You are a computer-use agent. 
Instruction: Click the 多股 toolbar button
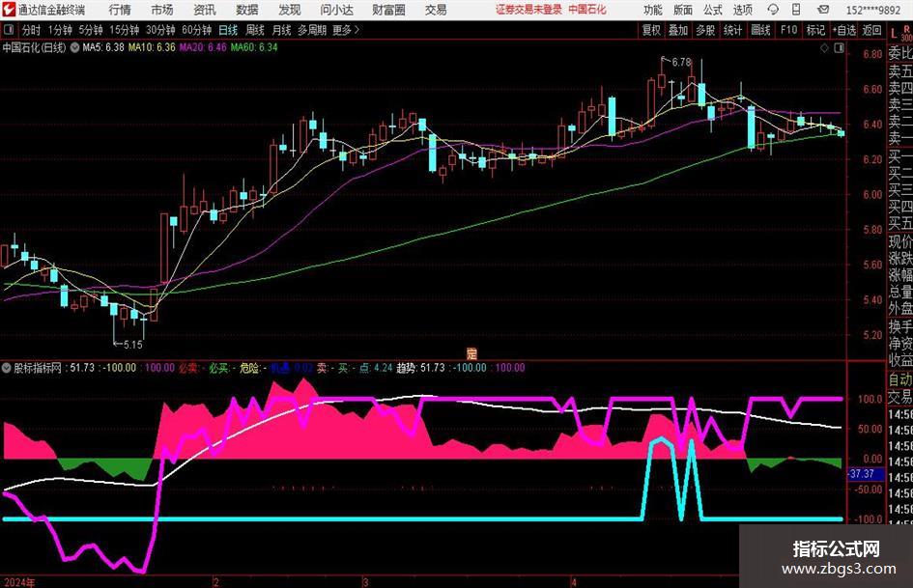click(705, 30)
